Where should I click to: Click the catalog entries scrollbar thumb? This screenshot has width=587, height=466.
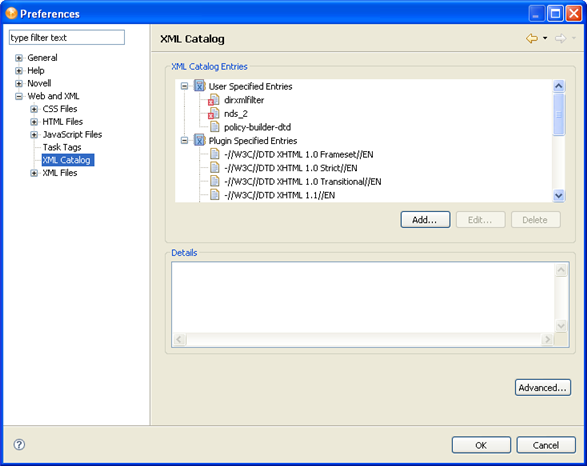559,114
